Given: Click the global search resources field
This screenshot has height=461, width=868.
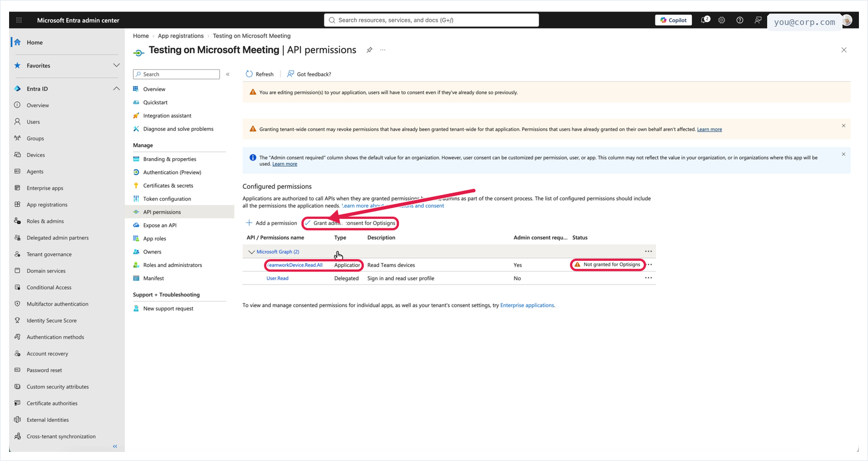Looking at the screenshot, I should (x=431, y=20).
